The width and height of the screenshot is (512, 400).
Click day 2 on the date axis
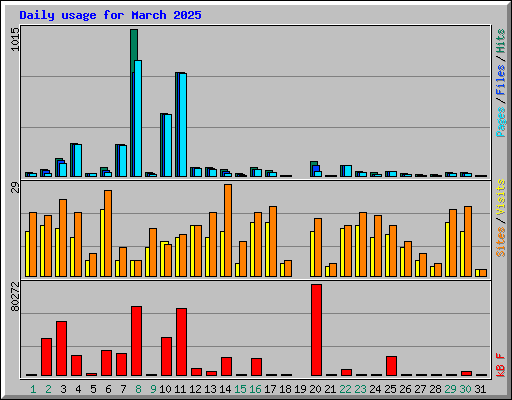click(48, 389)
